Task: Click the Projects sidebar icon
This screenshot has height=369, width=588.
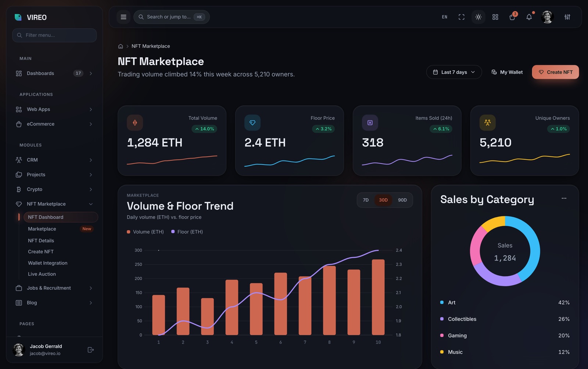Action: pos(19,175)
